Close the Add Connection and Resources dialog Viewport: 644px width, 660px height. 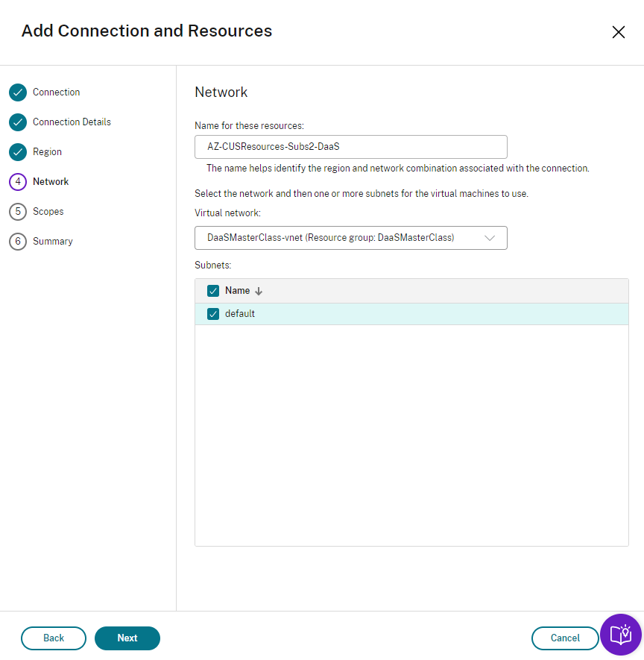618,32
